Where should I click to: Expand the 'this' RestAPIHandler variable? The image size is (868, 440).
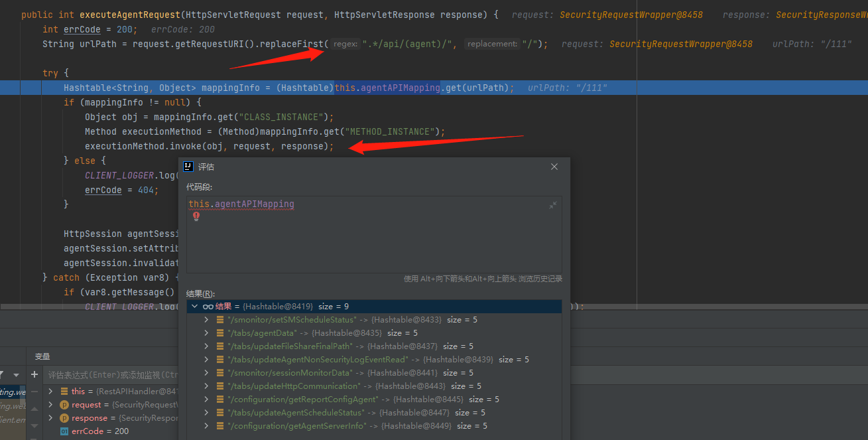click(x=50, y=392)
